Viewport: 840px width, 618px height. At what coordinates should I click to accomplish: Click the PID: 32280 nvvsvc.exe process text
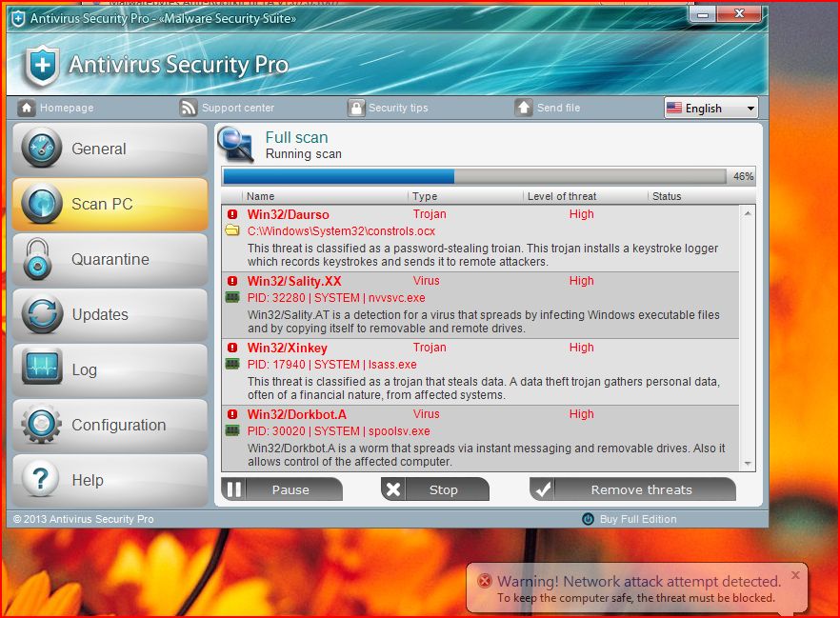tap(336, 298)
